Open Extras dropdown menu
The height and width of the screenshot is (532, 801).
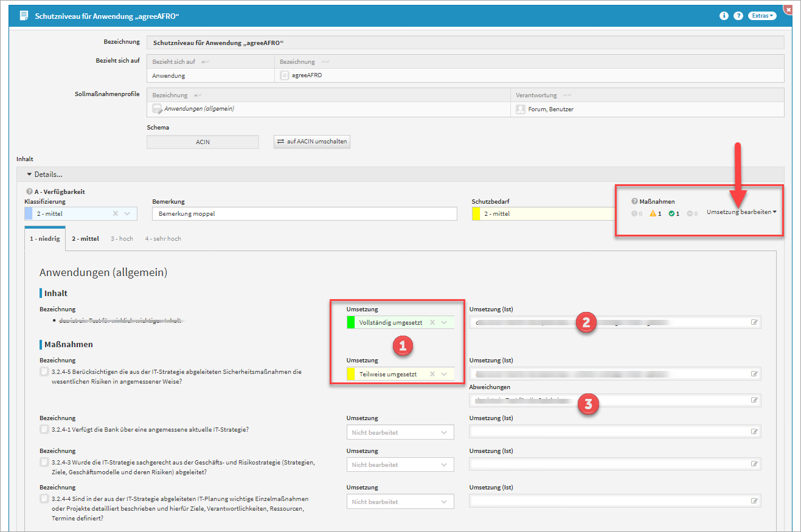763,16
